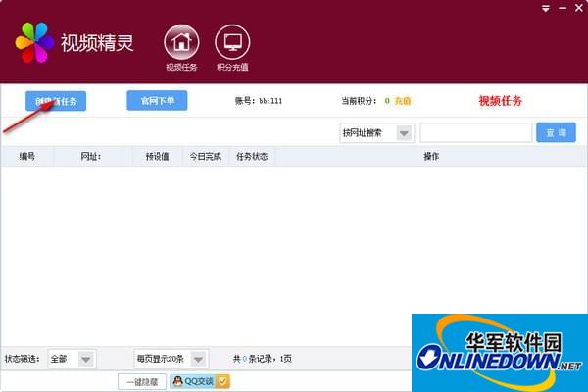
Task: Click the 当前积分 label
Action: click(x=359, y=101)
